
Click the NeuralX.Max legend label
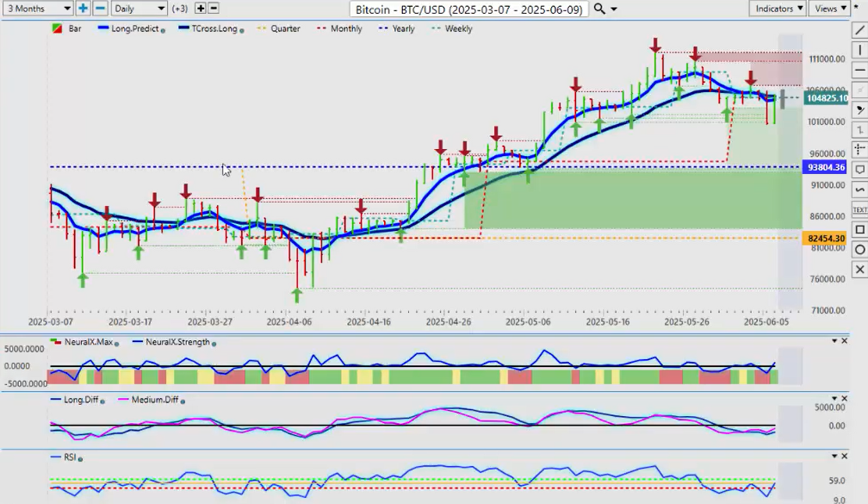tap(88, 342)
